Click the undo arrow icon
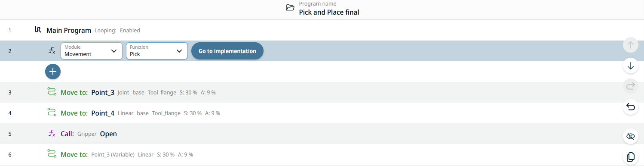 tap(631, 107)
